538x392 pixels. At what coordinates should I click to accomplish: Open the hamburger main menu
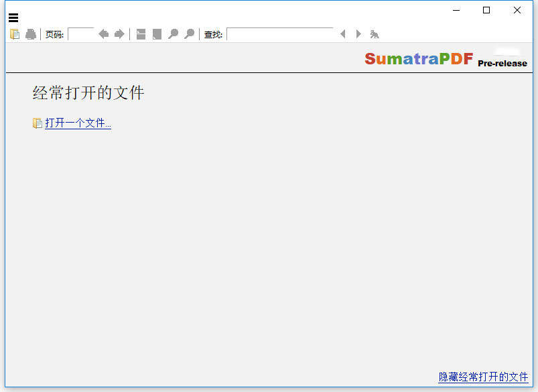coord(13,18)
